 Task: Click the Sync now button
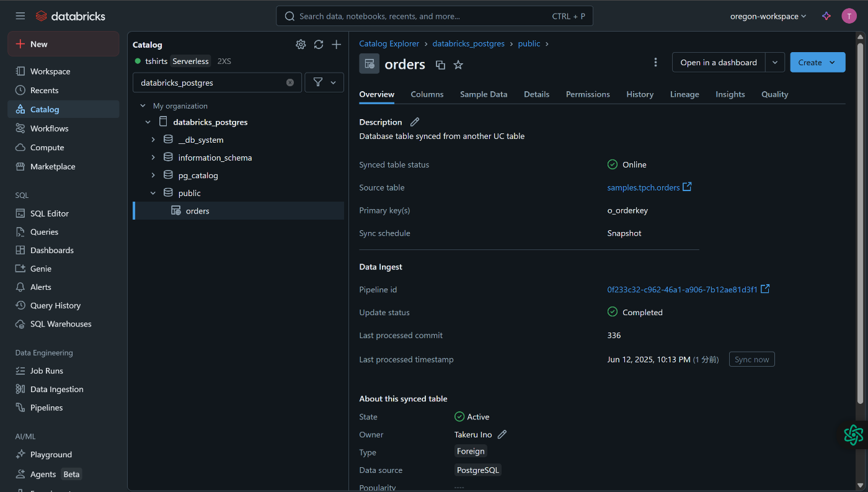click(x=751, y=359)
